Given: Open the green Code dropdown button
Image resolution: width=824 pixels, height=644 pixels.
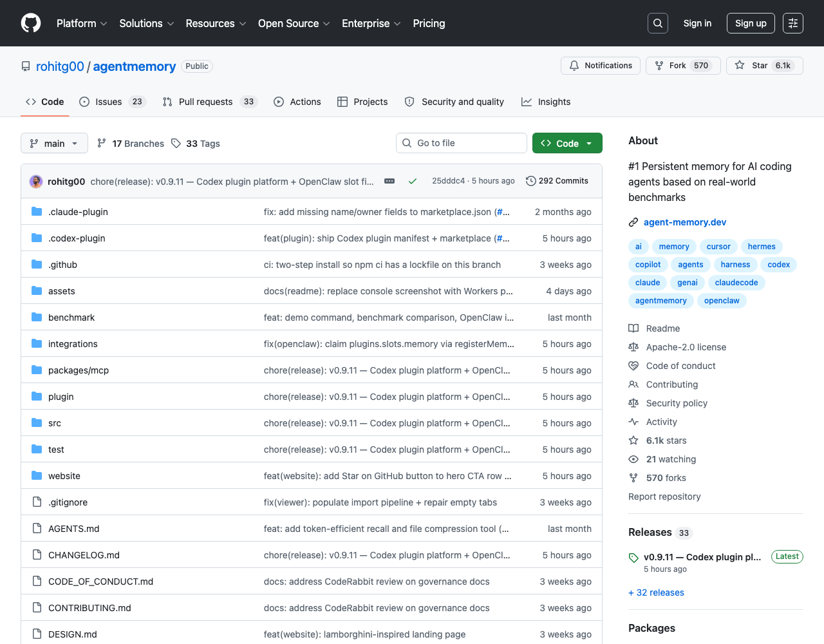Looking at the screenshot, I should [x=567, y=143].
